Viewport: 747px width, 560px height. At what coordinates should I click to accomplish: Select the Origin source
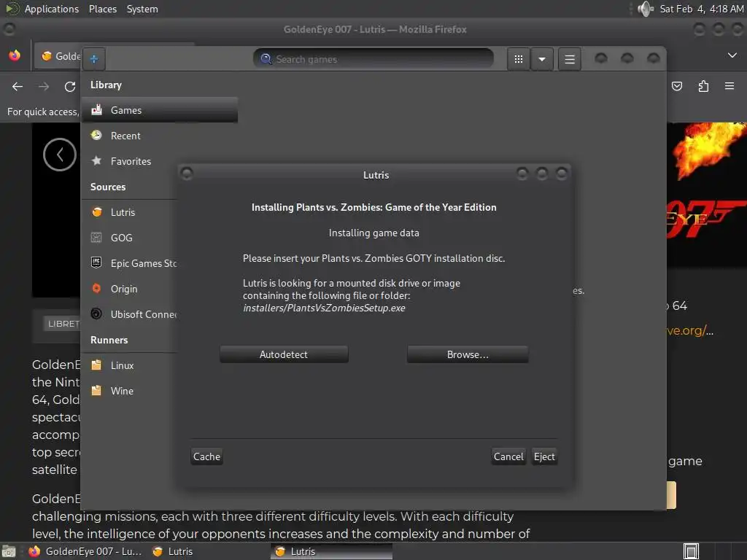[130, 289]
